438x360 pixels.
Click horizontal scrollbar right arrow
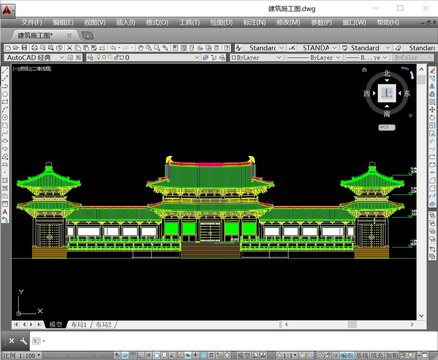pyautogui.click(x=412, y=324)
